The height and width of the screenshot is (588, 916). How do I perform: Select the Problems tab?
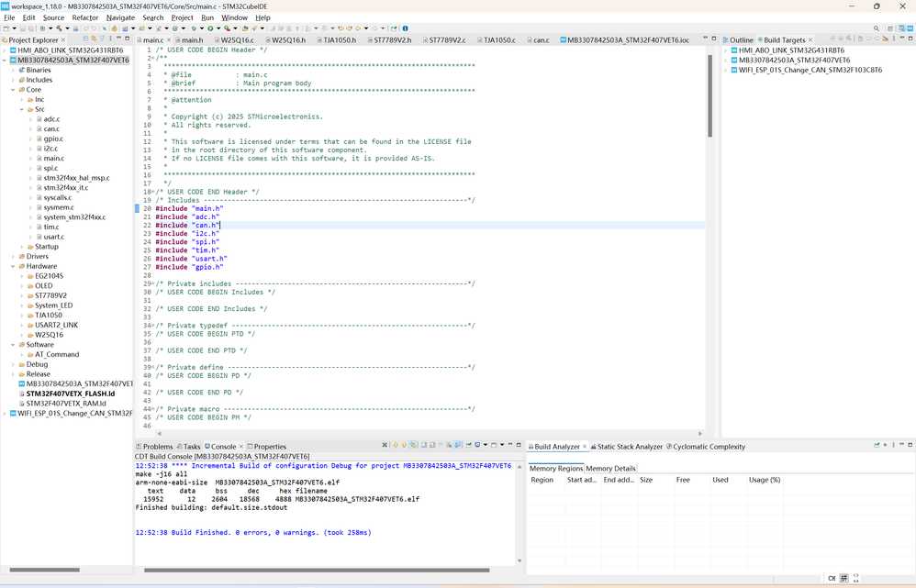[x=157, y=447]
